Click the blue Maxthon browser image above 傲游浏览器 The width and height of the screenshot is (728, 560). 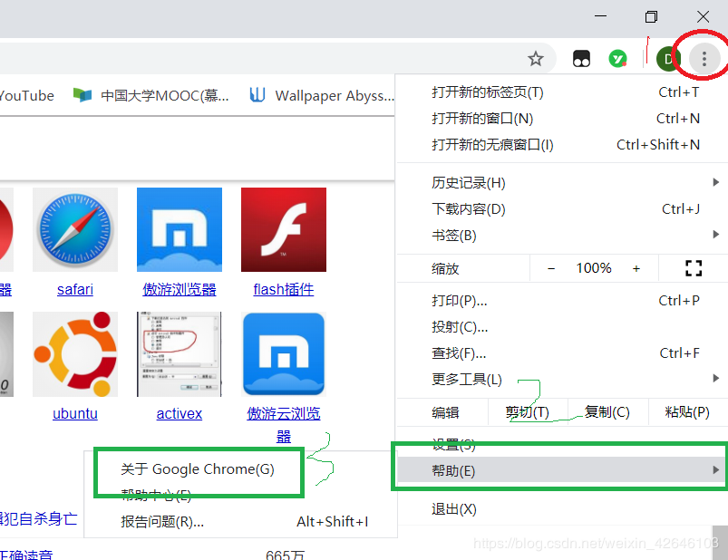click(x=180, y=229)
